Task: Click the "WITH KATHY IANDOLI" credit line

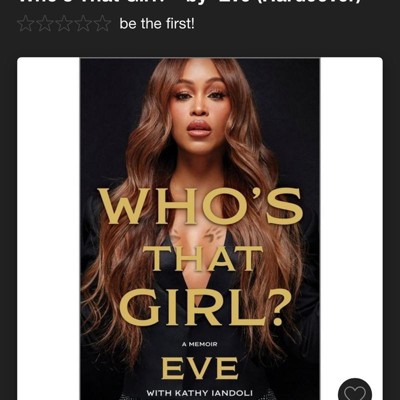Action: pyautogui.click(x=200, y=393)
